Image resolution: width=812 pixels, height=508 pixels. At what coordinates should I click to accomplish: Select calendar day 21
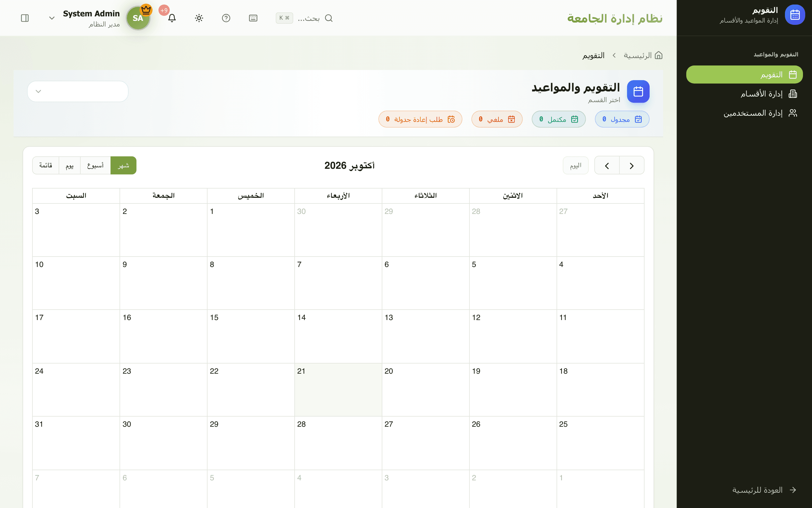(x=338, y=390)
